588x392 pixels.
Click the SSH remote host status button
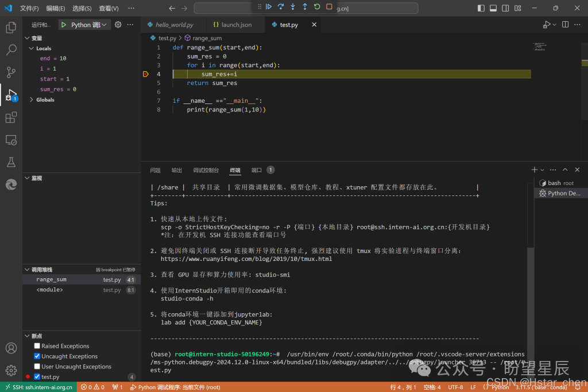click(38, 387)
